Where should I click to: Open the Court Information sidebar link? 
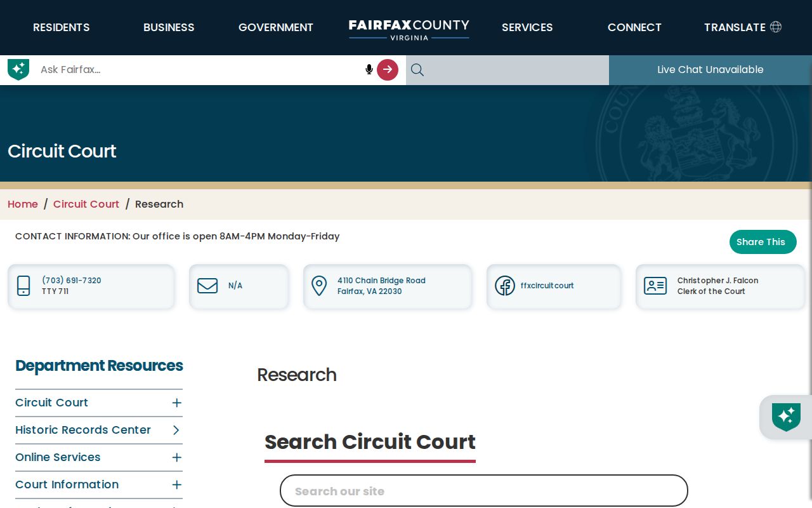tap(67, 485)
